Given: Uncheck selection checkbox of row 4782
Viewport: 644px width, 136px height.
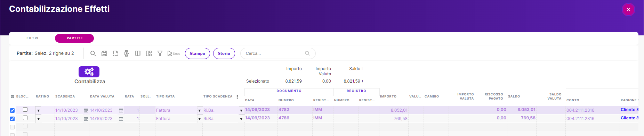Looking at the screenshot, I should (12, 110).
